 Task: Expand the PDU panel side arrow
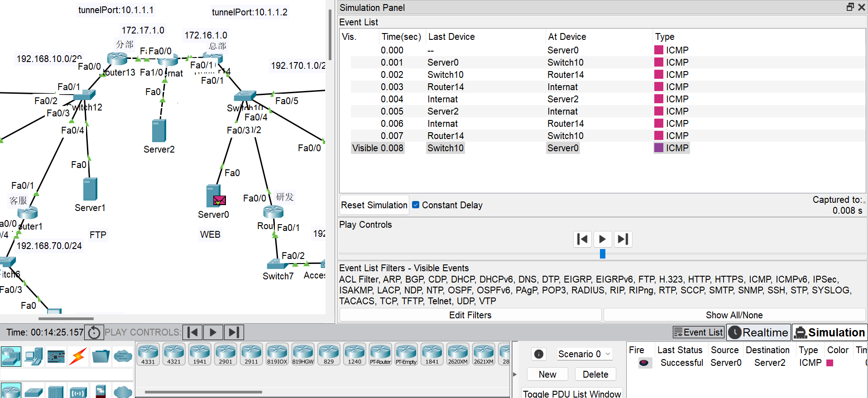[x=515, y=374]
